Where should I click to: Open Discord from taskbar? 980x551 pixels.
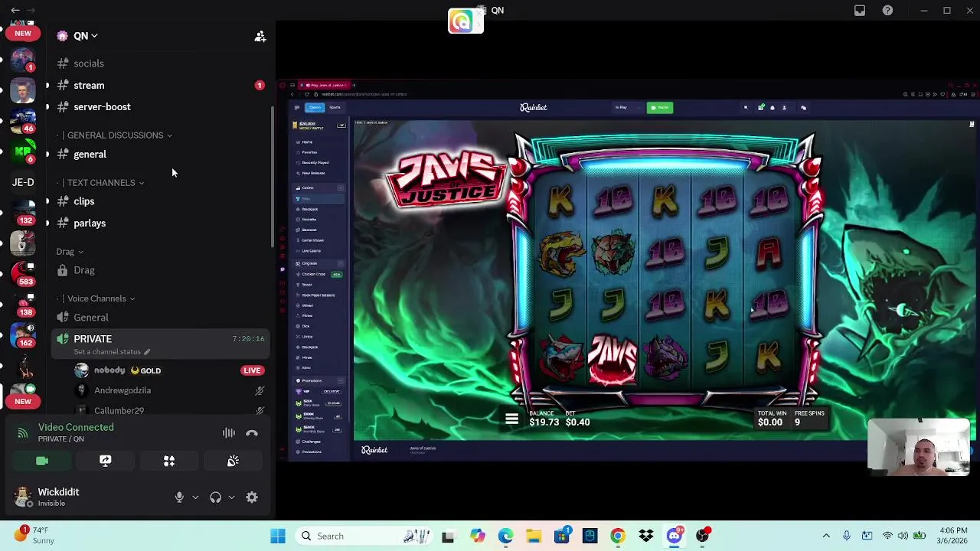(x=675, y=536)
